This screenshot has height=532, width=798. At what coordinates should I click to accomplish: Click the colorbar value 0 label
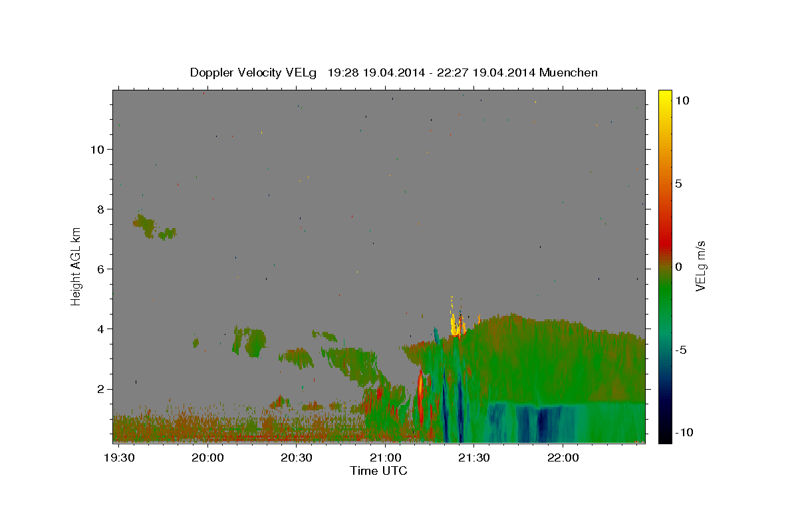pyautogui.click(x=680, y=266)
